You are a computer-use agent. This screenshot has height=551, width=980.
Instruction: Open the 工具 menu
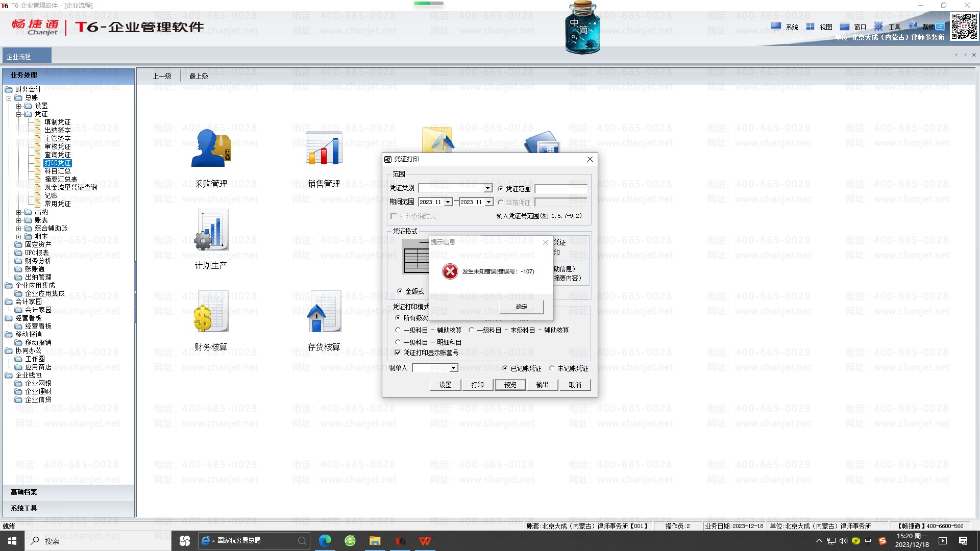(894, 27)
